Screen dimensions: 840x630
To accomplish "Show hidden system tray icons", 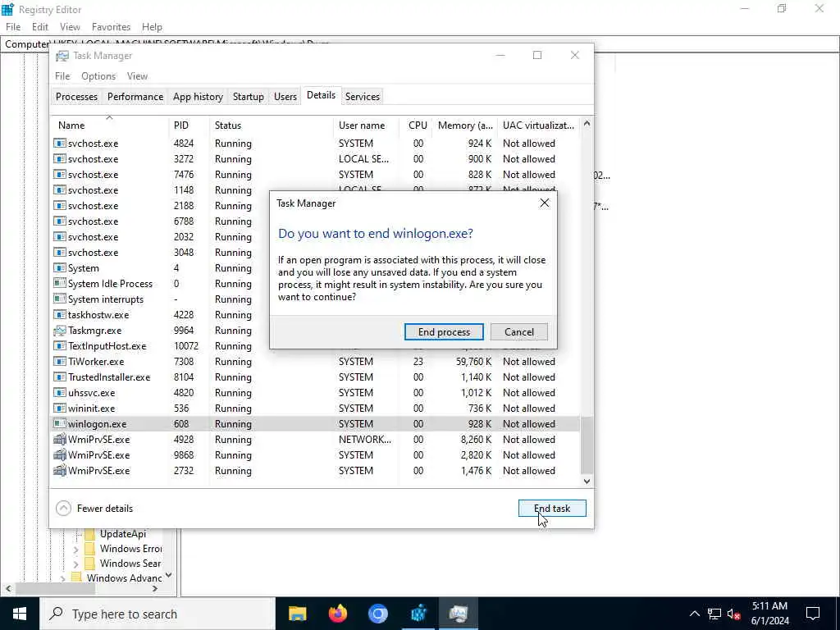I will 694,614.
